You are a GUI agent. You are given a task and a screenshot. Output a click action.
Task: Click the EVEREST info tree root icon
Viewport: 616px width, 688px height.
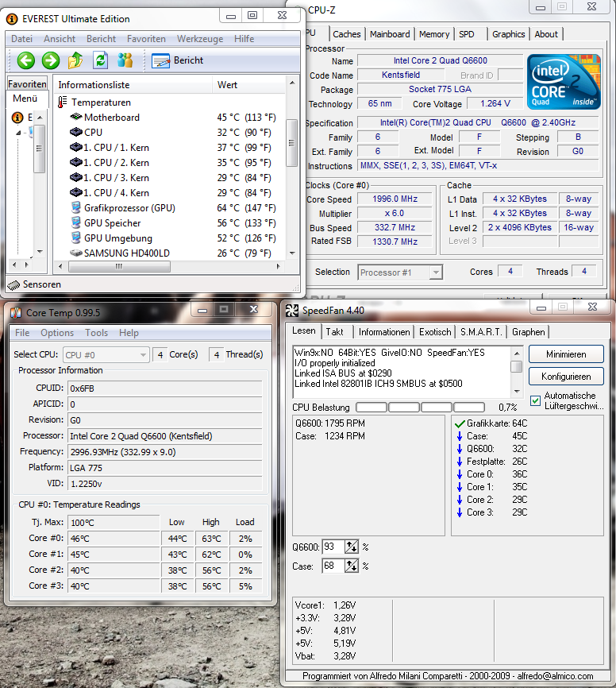coord(17,118)
